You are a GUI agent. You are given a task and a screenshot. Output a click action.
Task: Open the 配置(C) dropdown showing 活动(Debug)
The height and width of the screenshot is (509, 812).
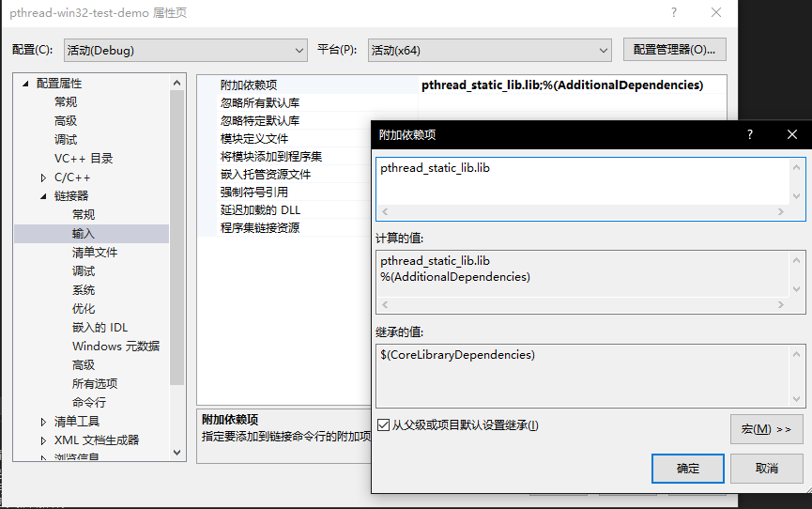click(x=185, y=51)
